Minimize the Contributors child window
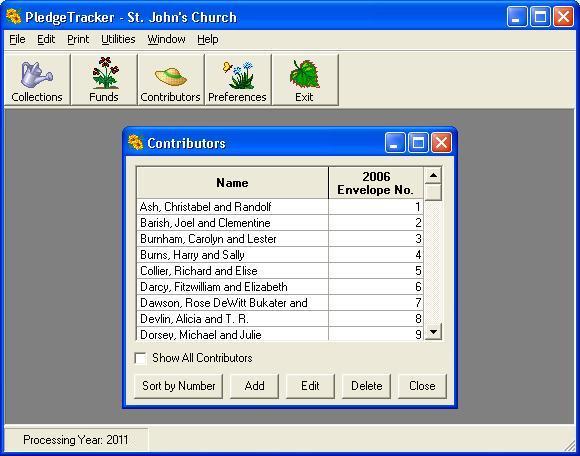Screen dimensions: 580x456 pyautogui.click(x=395, y=142)
